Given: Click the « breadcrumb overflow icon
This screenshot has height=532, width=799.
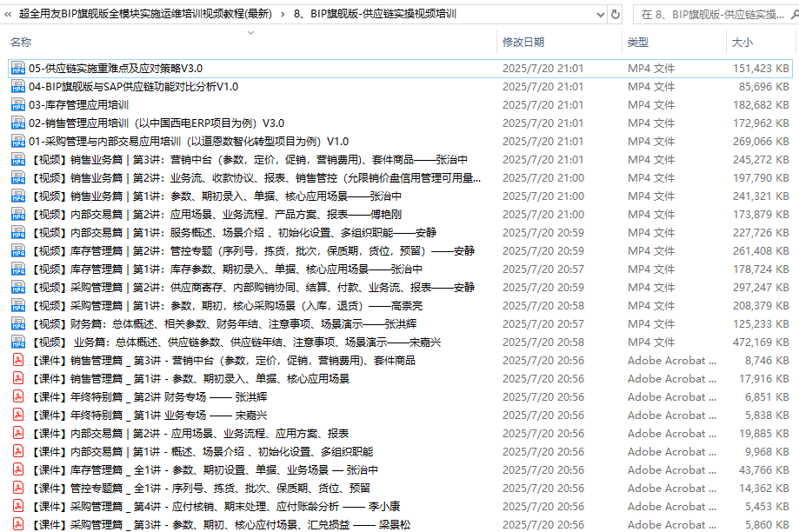Looking at the screenshot, I should coord(9,13).
